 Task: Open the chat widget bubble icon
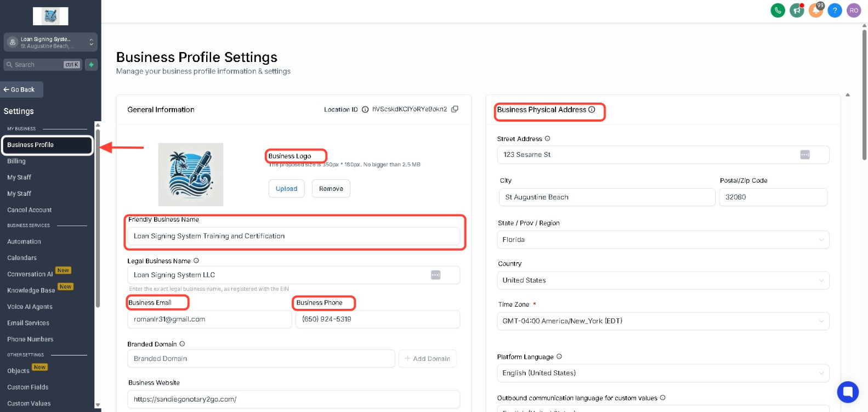pos(848,392)
